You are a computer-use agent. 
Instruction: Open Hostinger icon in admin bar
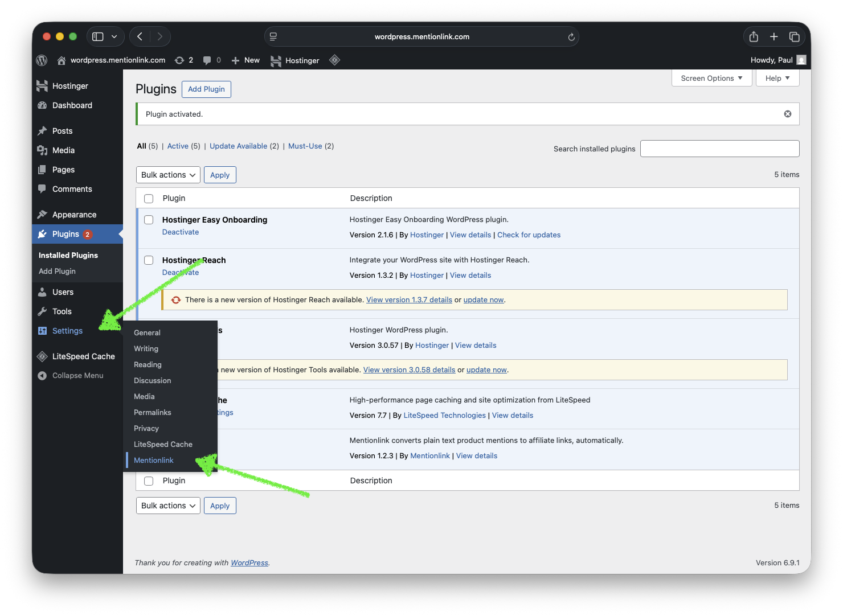click(276, 61)
